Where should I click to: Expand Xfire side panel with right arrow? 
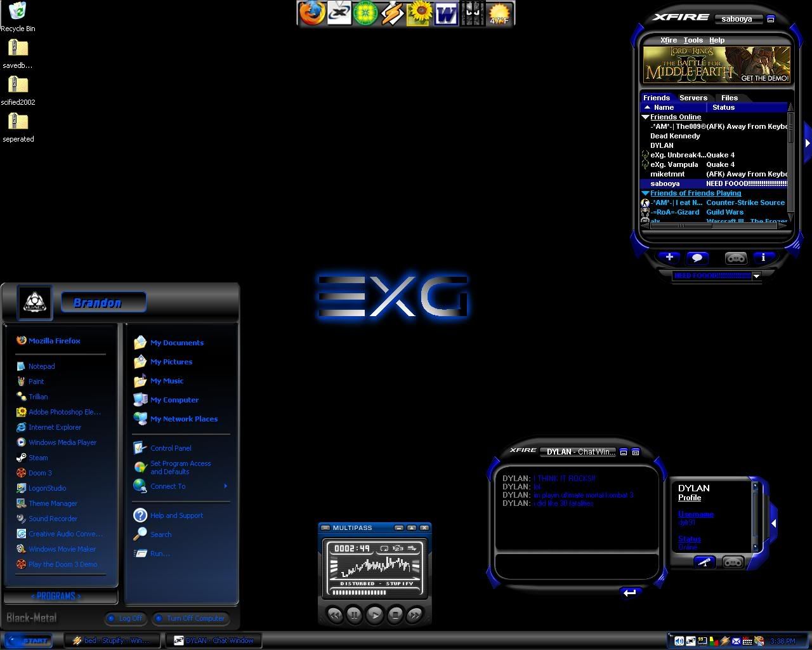coord(808,143)
